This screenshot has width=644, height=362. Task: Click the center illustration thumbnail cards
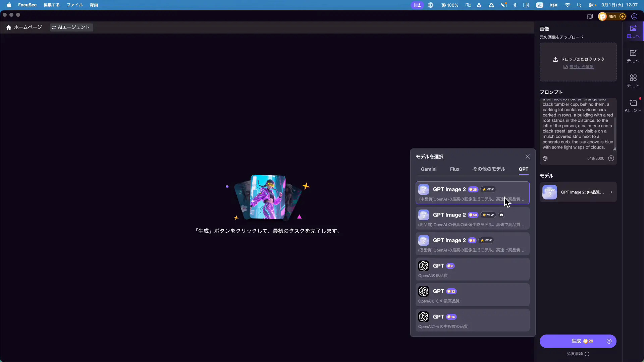tap(268, 197)
